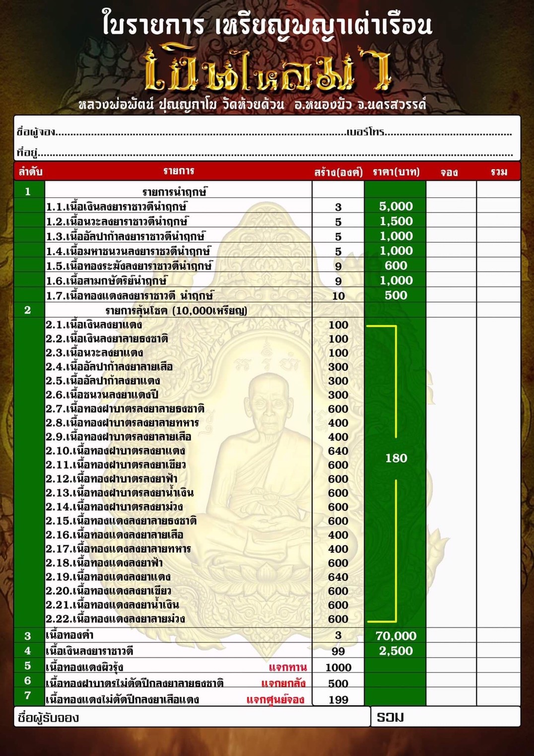
Task: Click row '1.2.เนื้อนวะลงยาราชาวดีนำฤกษ์'
Action: [117, 222]
